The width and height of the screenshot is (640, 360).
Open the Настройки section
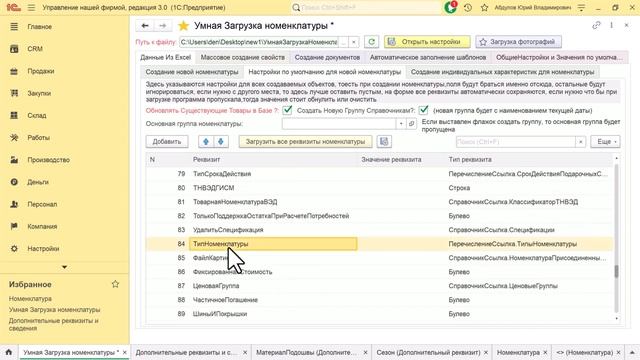[x=43, y=249]
